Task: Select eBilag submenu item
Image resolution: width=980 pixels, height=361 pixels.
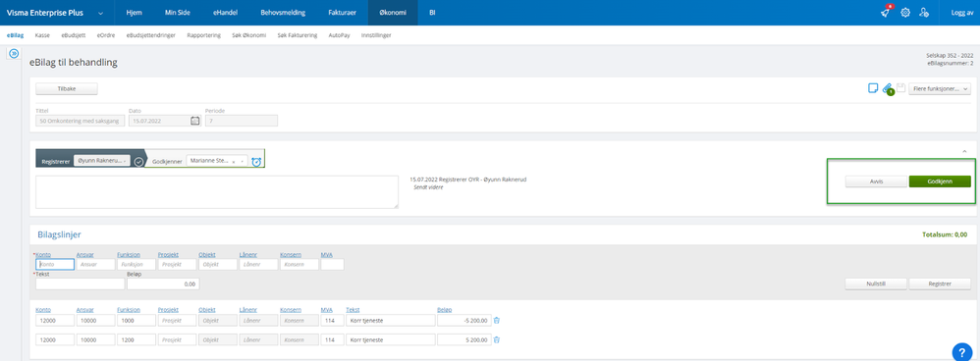Action: click(x=15, y=35)
